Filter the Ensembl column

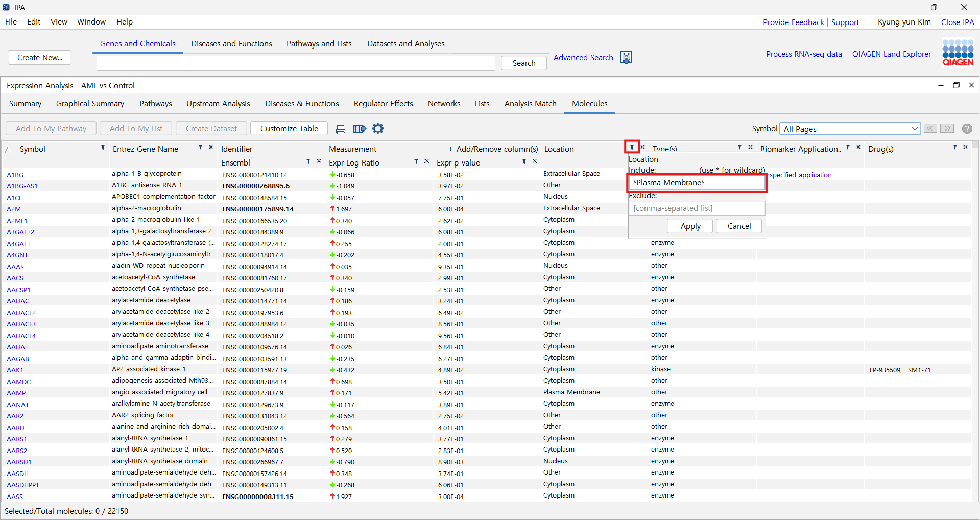click(x=308, y=161)
